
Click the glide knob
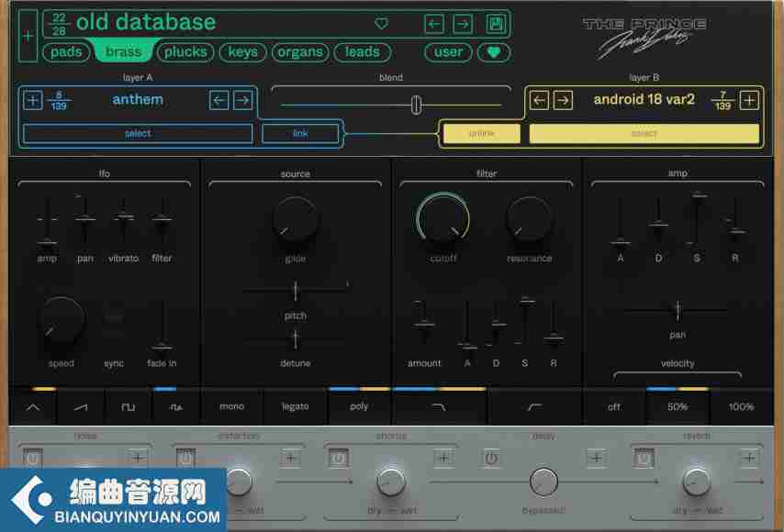(x=296, y=219)
